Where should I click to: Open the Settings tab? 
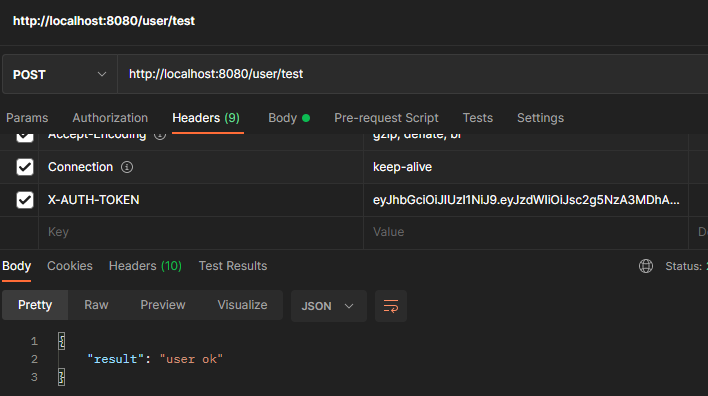tap(540, 118)
